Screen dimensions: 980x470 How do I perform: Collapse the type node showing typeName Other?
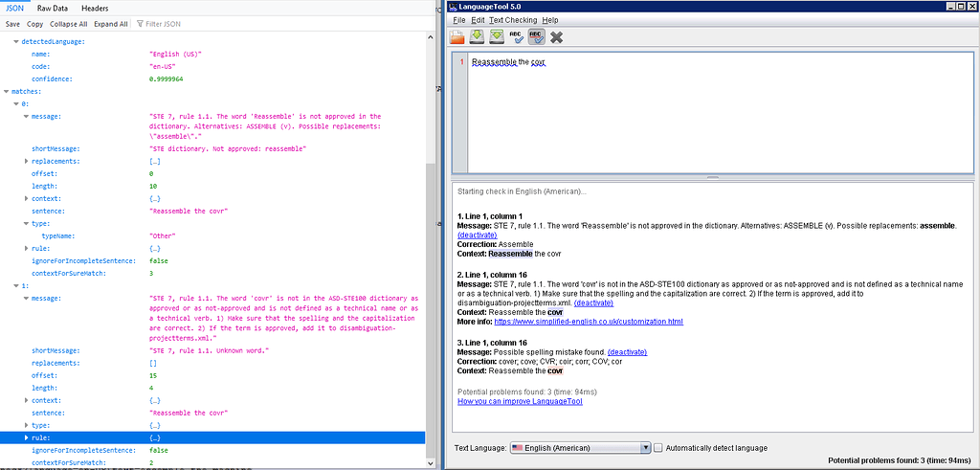coord(26,223)
